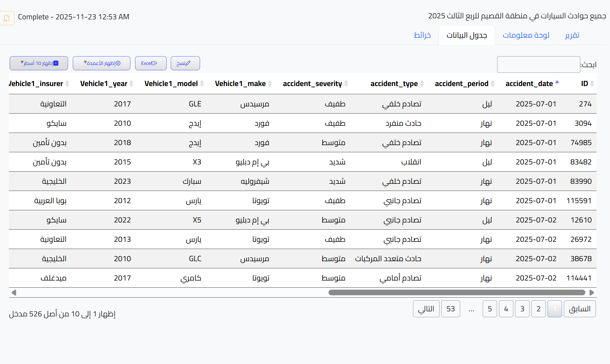Switch to the خرائط tab
Image resolution: width=610 pixels, height=364 pixels.
(x=422, y=35)
